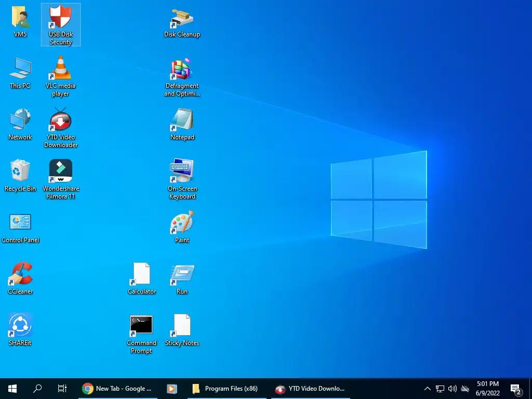Image resolution: width=532 pixels, height=399 pixels.
Task: Open the media player taskbar icon
Action: click(x=171, y=389)
